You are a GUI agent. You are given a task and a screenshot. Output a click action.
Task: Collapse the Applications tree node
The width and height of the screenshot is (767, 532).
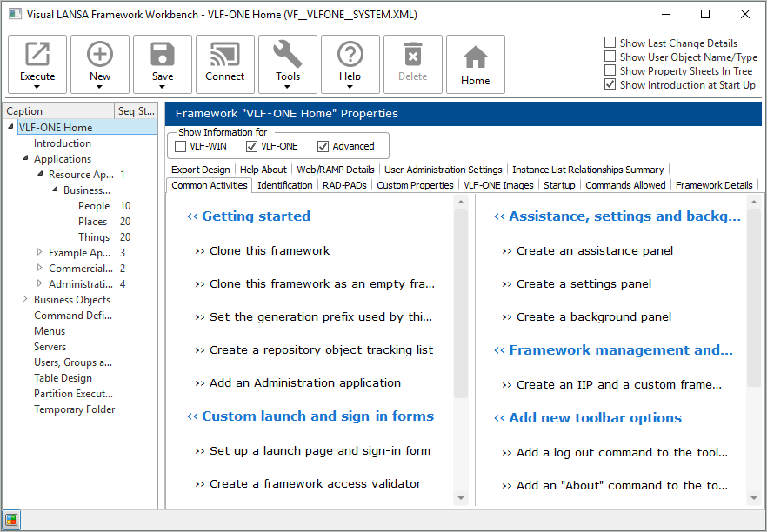point(25,159)
